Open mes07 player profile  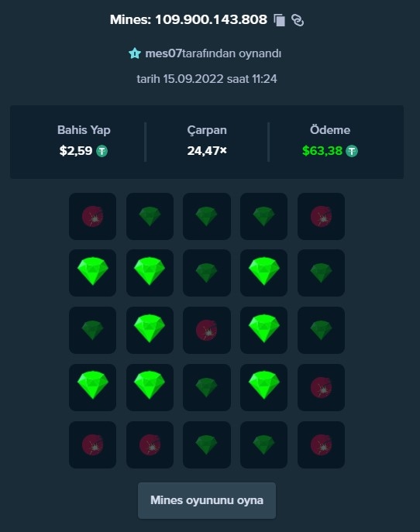point(164,53)
